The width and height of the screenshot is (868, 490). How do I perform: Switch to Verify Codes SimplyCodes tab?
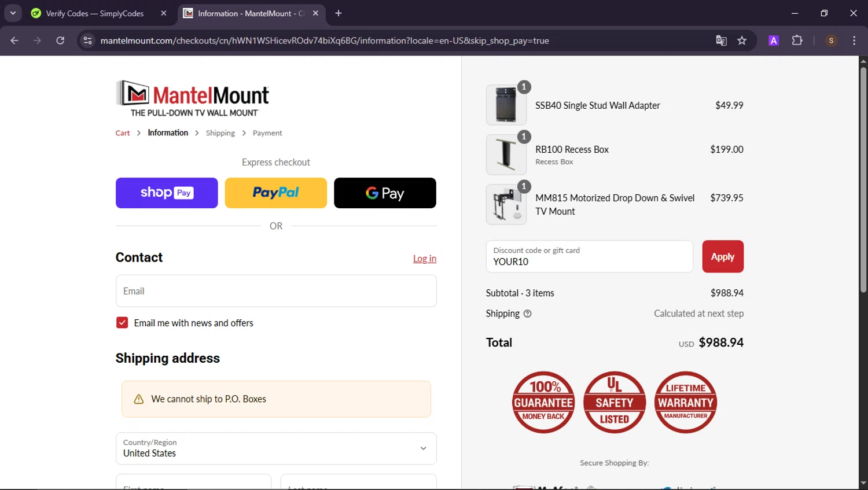(x=95, y=13)
